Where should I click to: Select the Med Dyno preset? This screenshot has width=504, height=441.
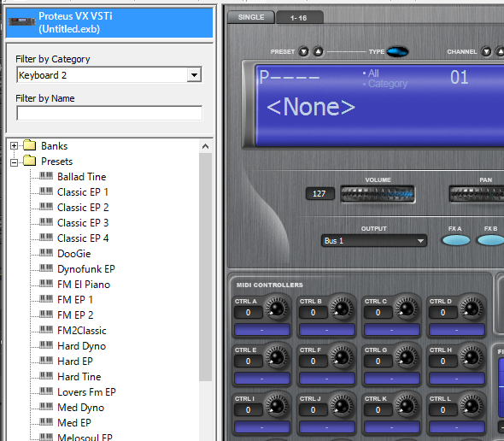point(80,408)
